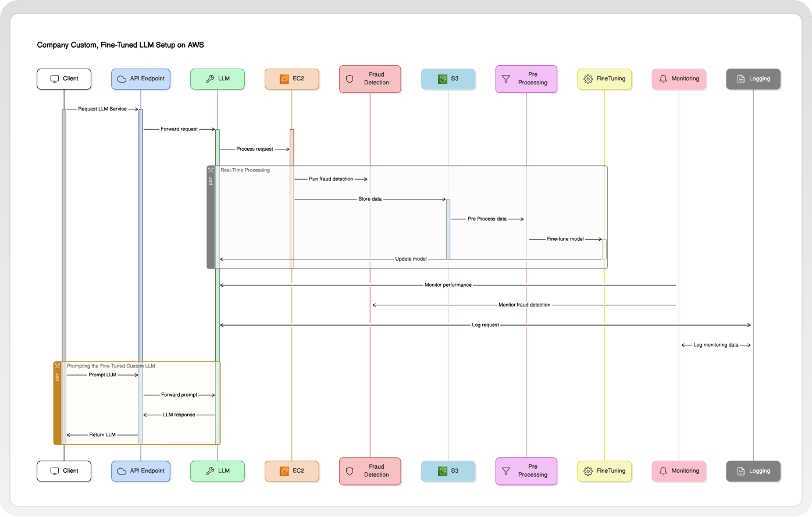
Task: Select the 'Monitoring' label in the top box
Action: (x=685, y=79)
